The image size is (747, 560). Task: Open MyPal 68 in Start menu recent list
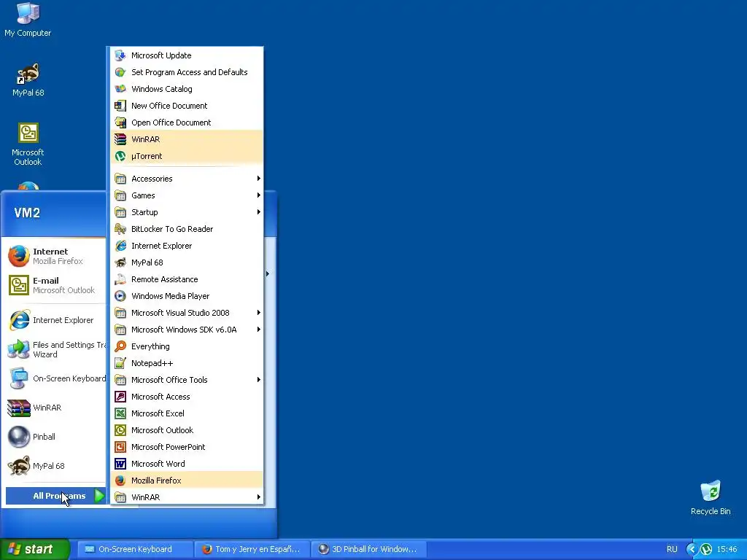click(x=55, y=466)
